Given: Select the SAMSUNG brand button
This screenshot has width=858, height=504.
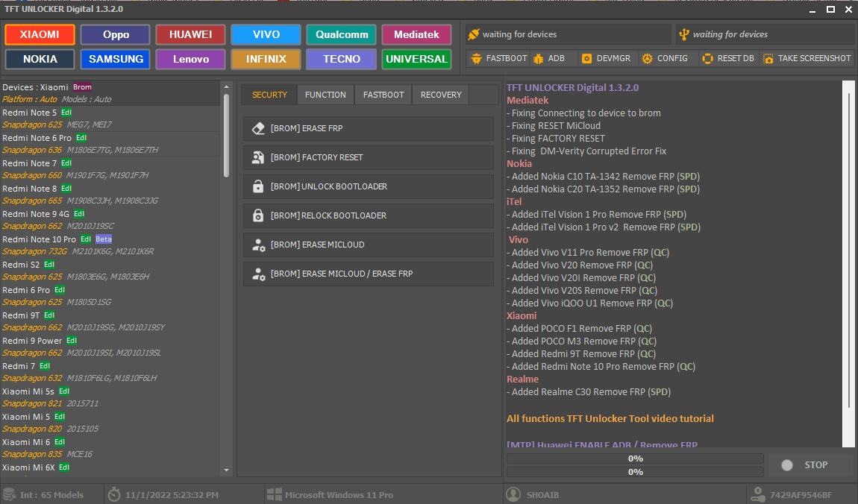Looking at the screenshot, I should [116, 59].
